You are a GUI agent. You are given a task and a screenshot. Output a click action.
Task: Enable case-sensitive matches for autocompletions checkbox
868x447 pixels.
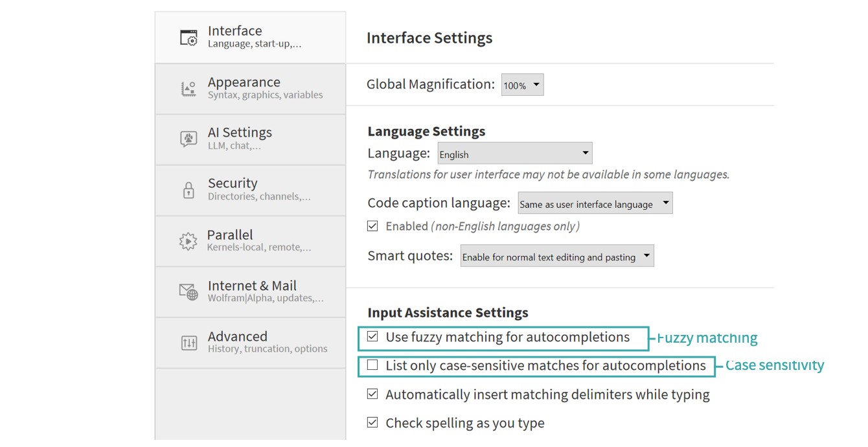click(x=372, y=365)
